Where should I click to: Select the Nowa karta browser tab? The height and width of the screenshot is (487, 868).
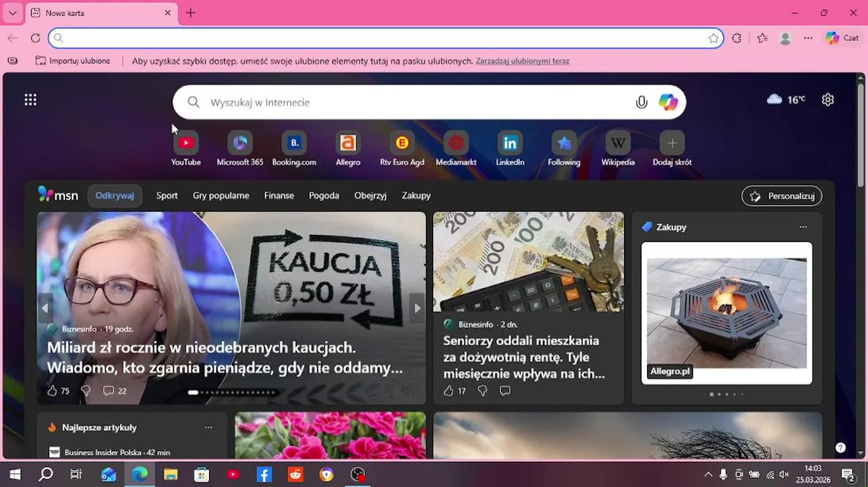(x=101, y=13)
